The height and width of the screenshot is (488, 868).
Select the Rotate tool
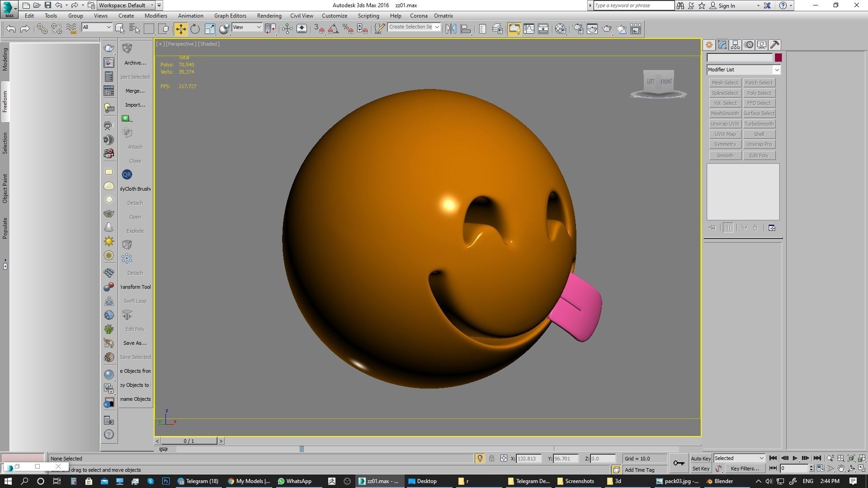(195, 29)
